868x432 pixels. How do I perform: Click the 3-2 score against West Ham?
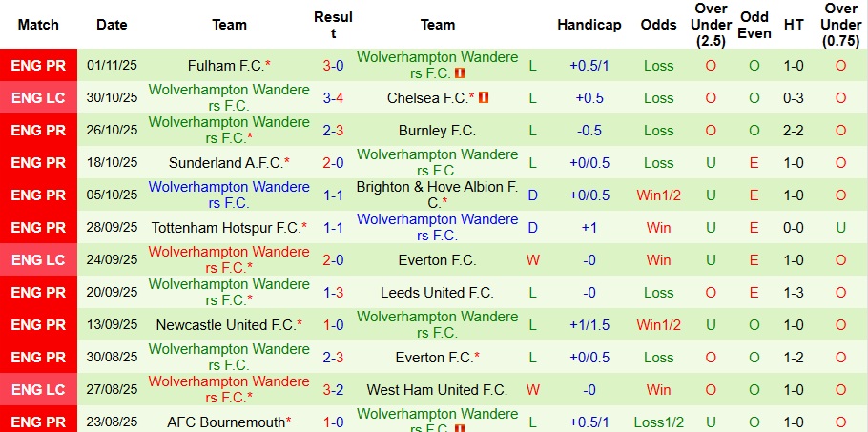(333, 390)
